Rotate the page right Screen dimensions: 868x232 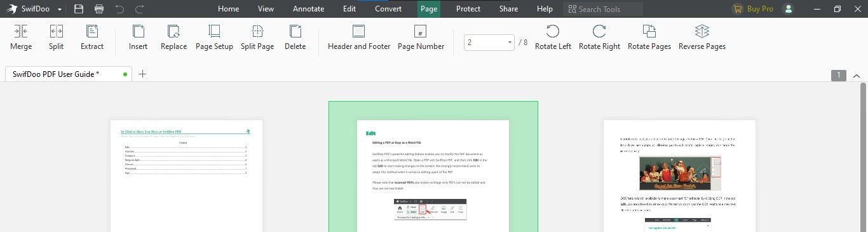[599, 31]
